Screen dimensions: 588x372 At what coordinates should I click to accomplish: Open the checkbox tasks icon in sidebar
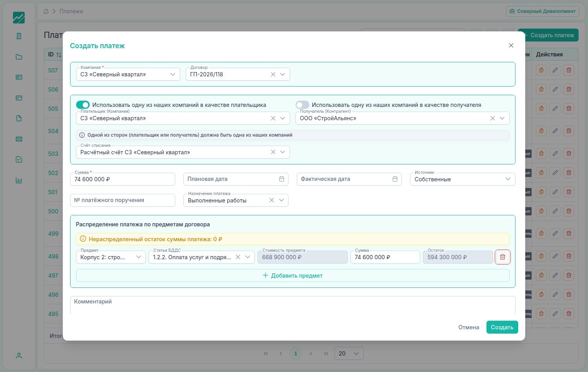coord(19,159)
